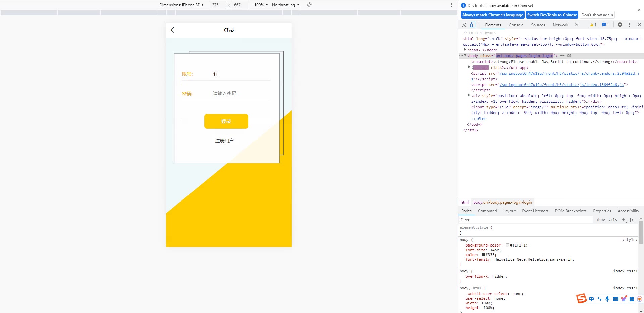This screenshot has width=644, height=313.
Task: Open the Computed styles tab
Action: click(x=487, y=211)
